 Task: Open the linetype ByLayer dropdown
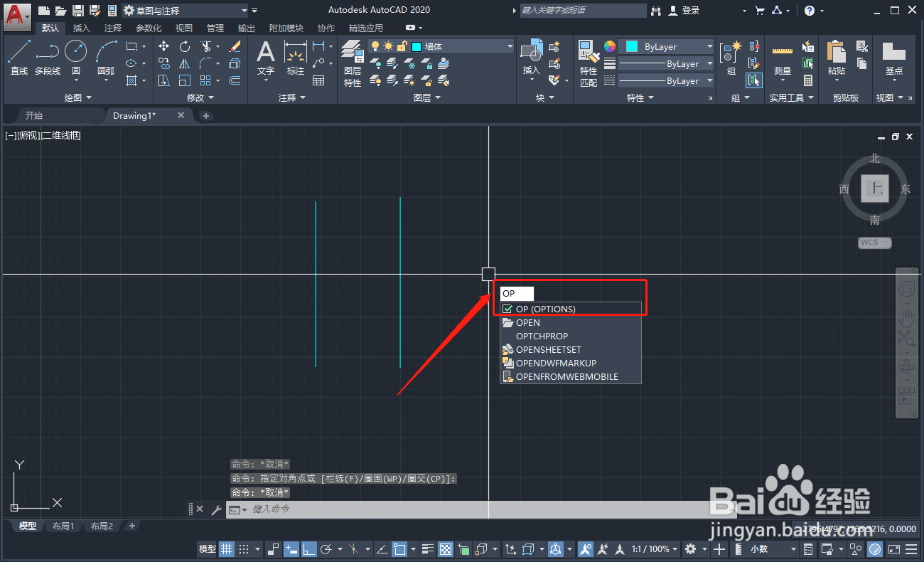666,81
